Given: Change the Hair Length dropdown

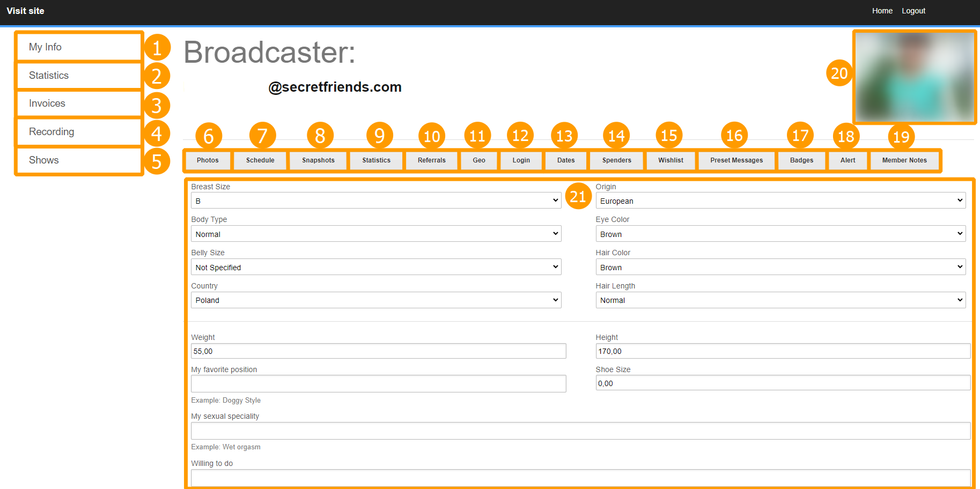Looking at the screenshot, I should coord(780,300).
